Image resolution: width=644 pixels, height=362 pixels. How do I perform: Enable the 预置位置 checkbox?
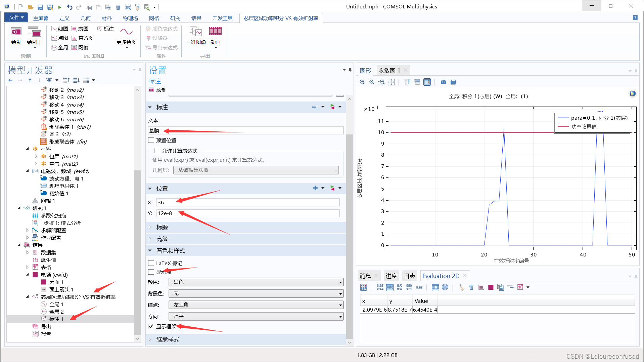(151, 140)
